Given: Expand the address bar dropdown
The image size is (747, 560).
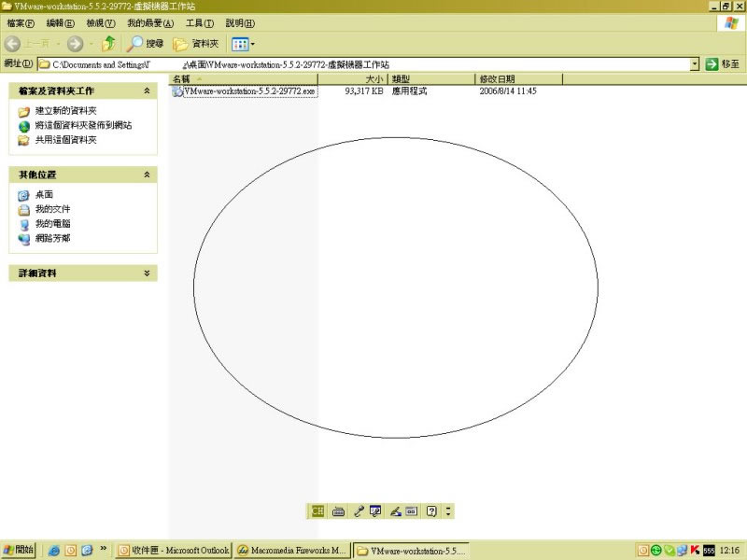Looking at the screenshot, I should coord(695,63).
